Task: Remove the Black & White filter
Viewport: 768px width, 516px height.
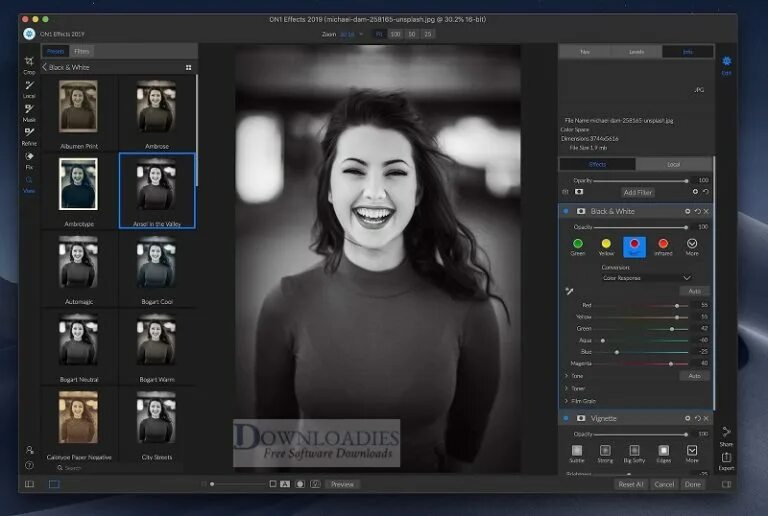Action: pyautogui.click(x=706, y=211)
